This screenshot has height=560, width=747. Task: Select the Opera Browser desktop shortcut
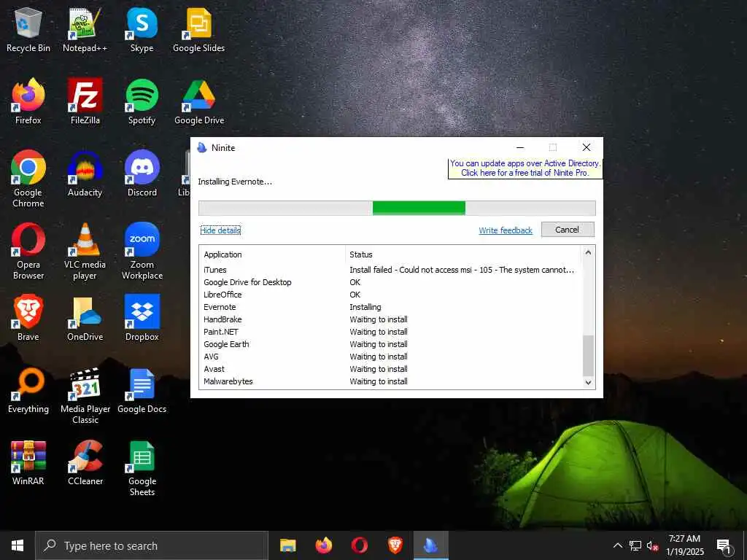[x=28, y=252]
